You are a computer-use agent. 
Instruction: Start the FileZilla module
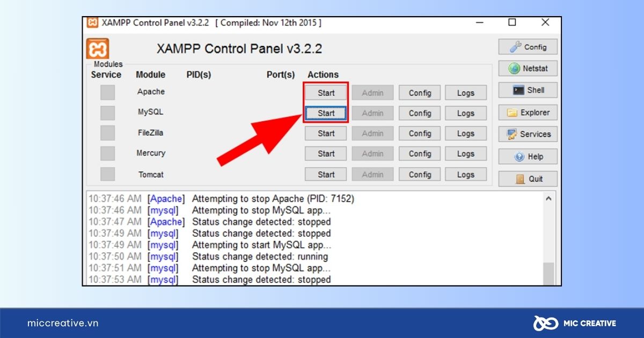[326, 134]
